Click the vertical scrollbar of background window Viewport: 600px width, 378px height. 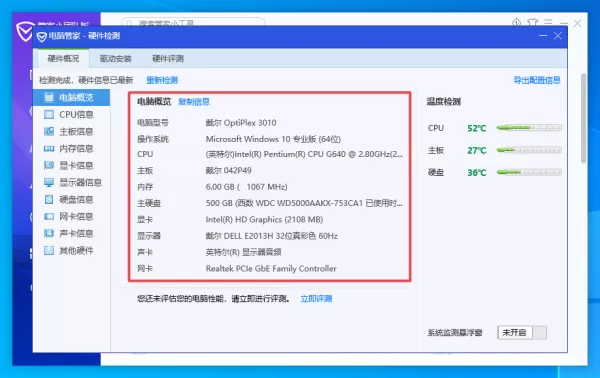(x=584, y=119)
